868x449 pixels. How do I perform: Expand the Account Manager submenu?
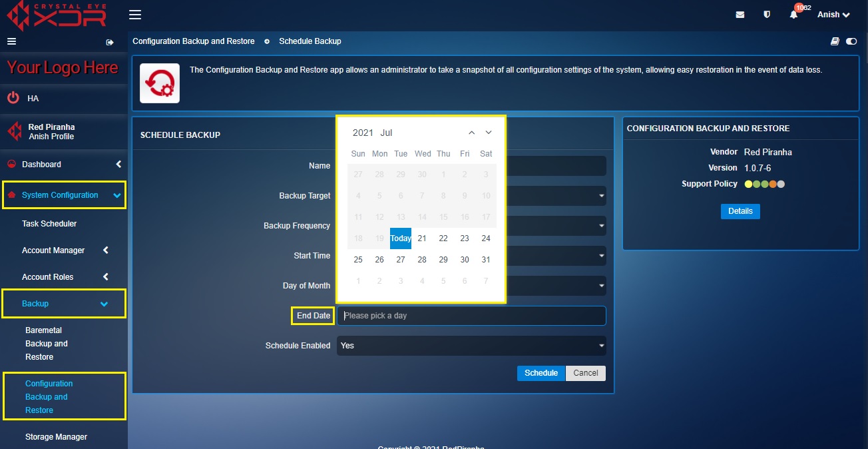pos(63,250)
